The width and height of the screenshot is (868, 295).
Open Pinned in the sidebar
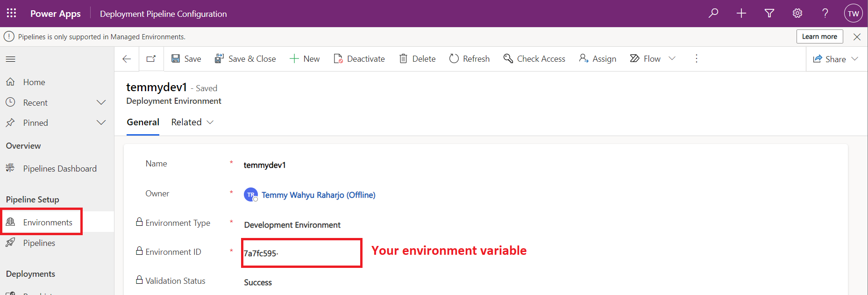pyautogui.click(x=36, y=123)
